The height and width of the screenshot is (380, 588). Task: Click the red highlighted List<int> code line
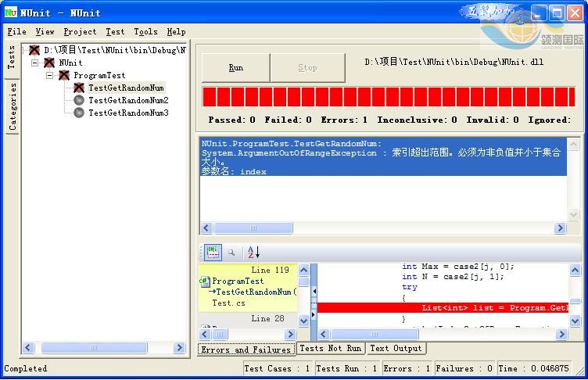point(443,307)
